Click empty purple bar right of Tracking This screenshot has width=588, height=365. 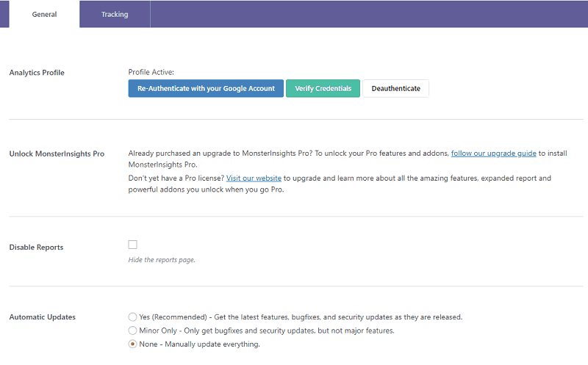369,14
